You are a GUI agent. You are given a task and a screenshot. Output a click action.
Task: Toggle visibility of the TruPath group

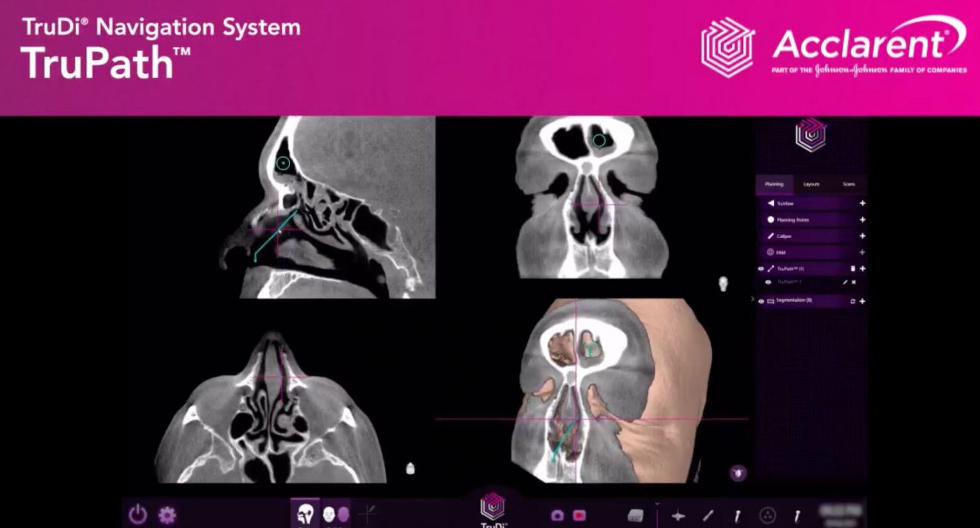click(x=761, y=268)
